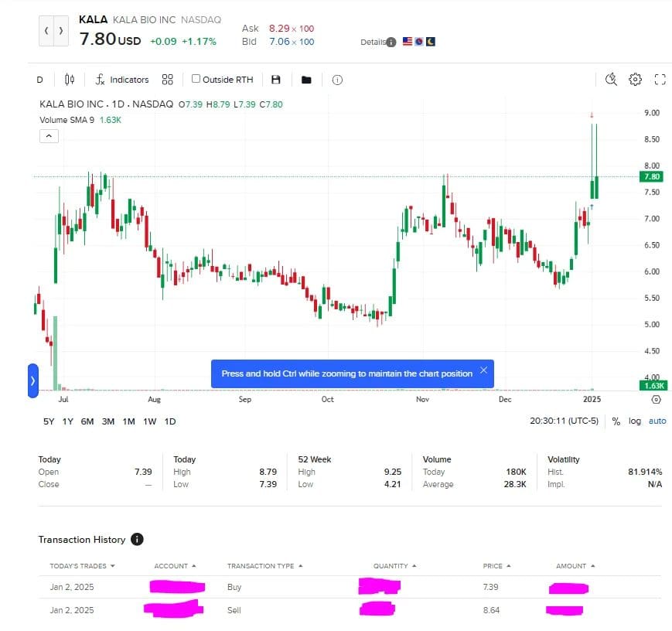Open saved charts folder icon
This screenshot has width=672, height=631.
pyautogui.click(x=306, y=80)
